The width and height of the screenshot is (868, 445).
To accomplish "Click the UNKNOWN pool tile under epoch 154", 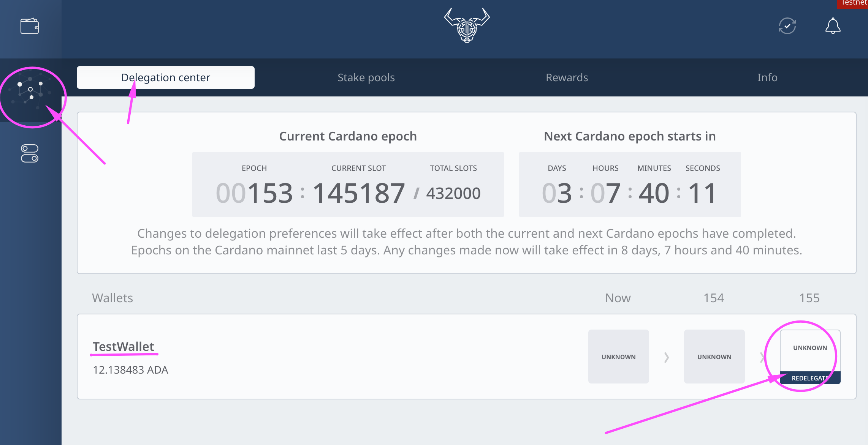I will pyautogui.click(x=714, y=357).
